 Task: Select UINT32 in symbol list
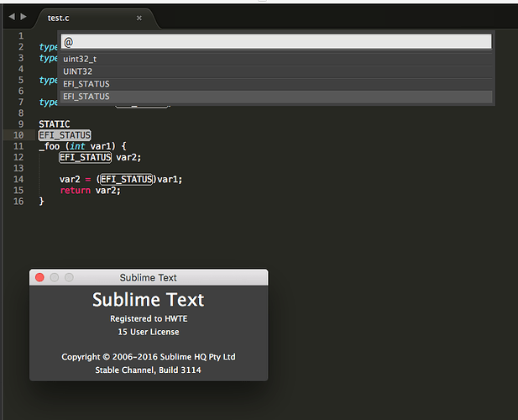click(x=276, y=71)
